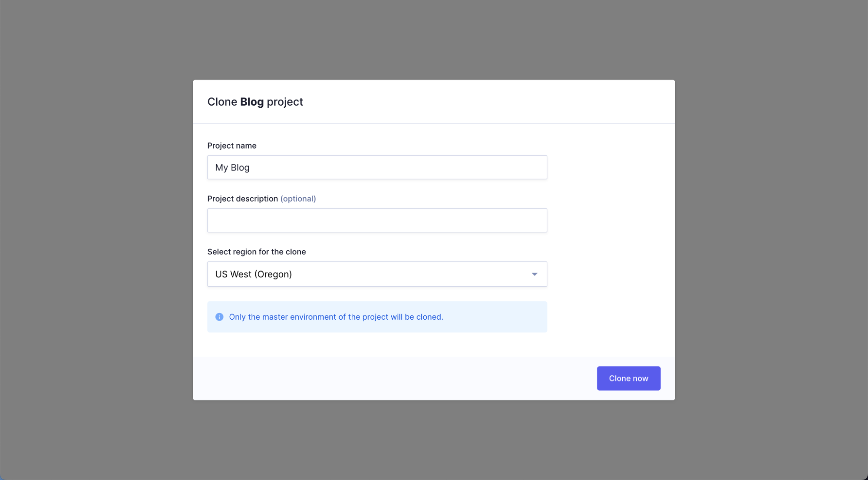Click the bold "Blog" word in title
This screenshot has height=480, width=868.
click(x=252, y=102)
